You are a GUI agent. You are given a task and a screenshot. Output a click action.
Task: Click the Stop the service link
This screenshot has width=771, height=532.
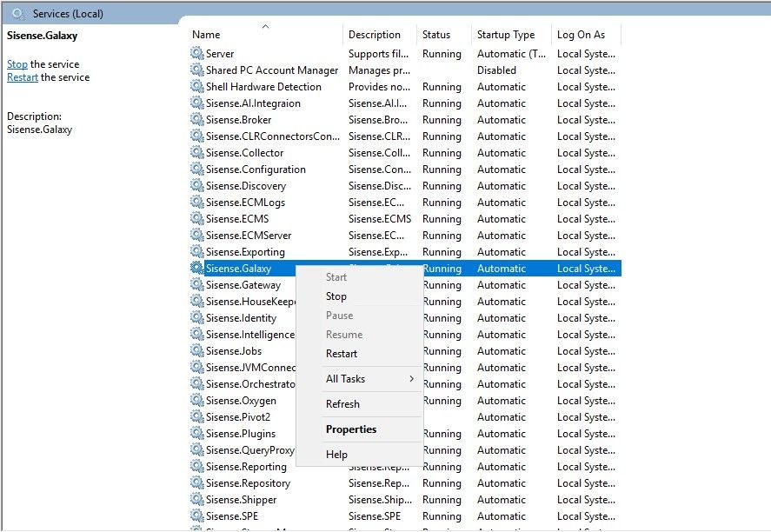point(17,64)
